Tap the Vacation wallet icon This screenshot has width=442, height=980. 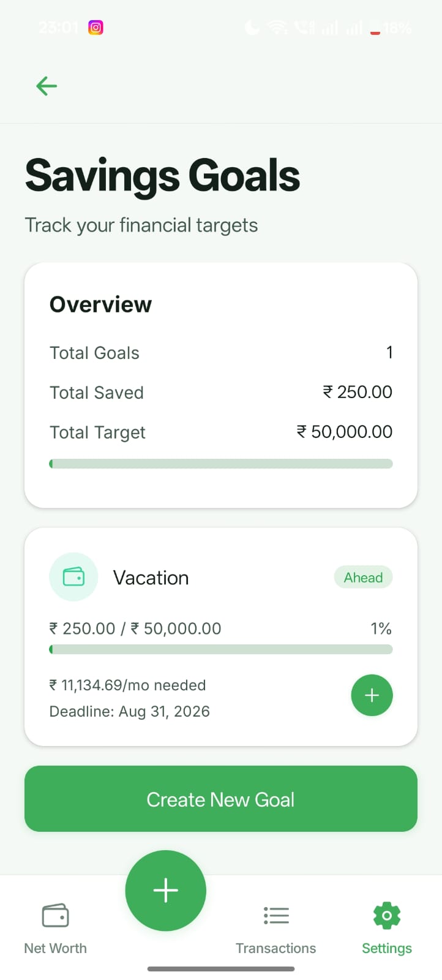[73, 577]
